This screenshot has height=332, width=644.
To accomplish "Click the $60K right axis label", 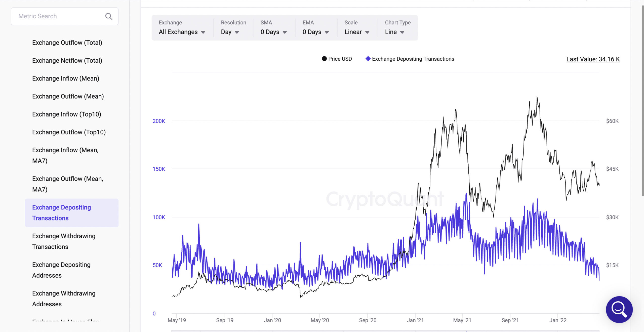I will pyautogui.click(x=612, y=121).
